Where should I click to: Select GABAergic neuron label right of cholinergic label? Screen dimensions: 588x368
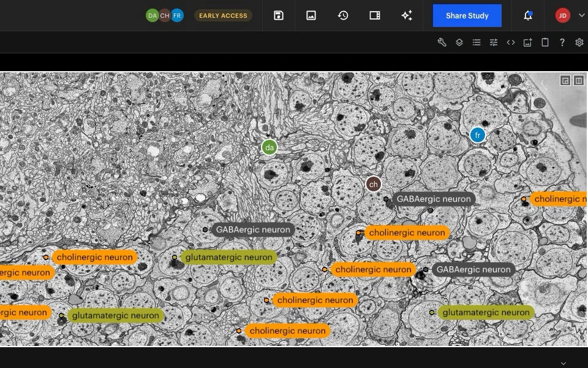tap(473, 270)
